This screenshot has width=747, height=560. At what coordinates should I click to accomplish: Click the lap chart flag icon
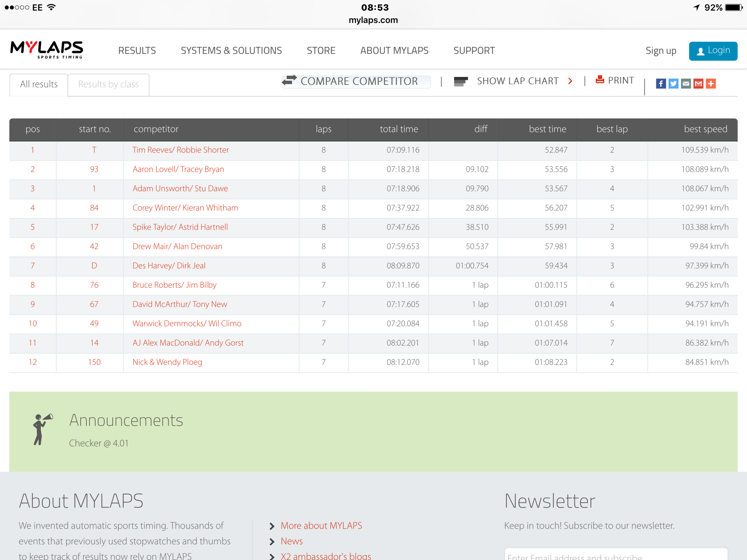[461, 81]
